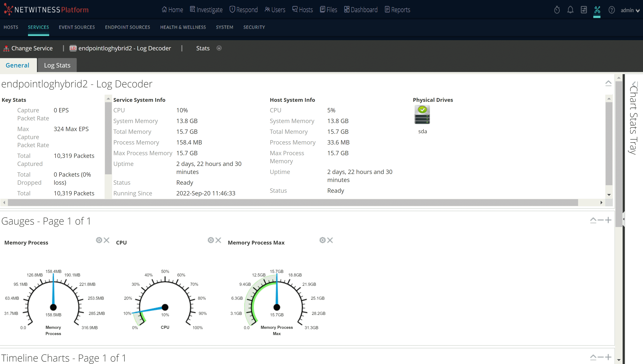The width and height of the screenshot is (643, 364).
Task: Click the '2022-Sep-20 11:46:33' running since value
Action: (x=206, y=193)
